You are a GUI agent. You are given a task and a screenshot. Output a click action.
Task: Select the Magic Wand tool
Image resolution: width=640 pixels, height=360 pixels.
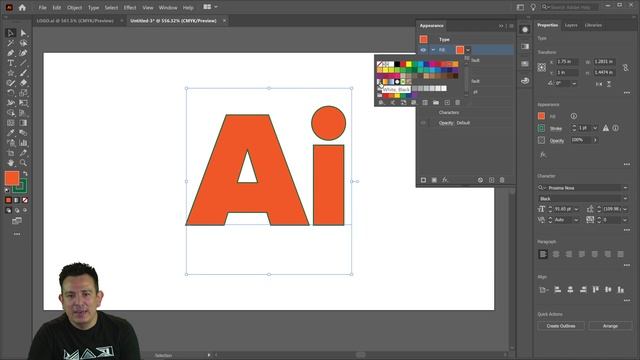[x=11, y=43]
